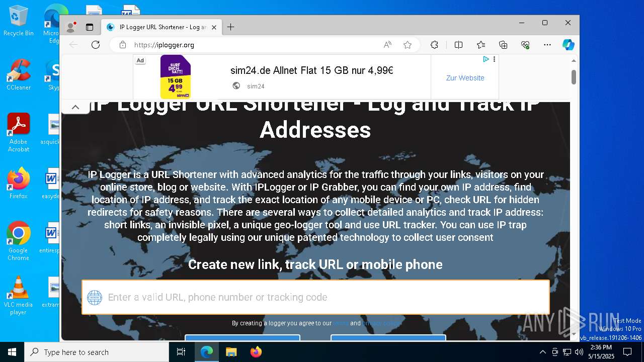Launch Firefox from the desktop
Viewport: 644px width, 362px height.
18,184
